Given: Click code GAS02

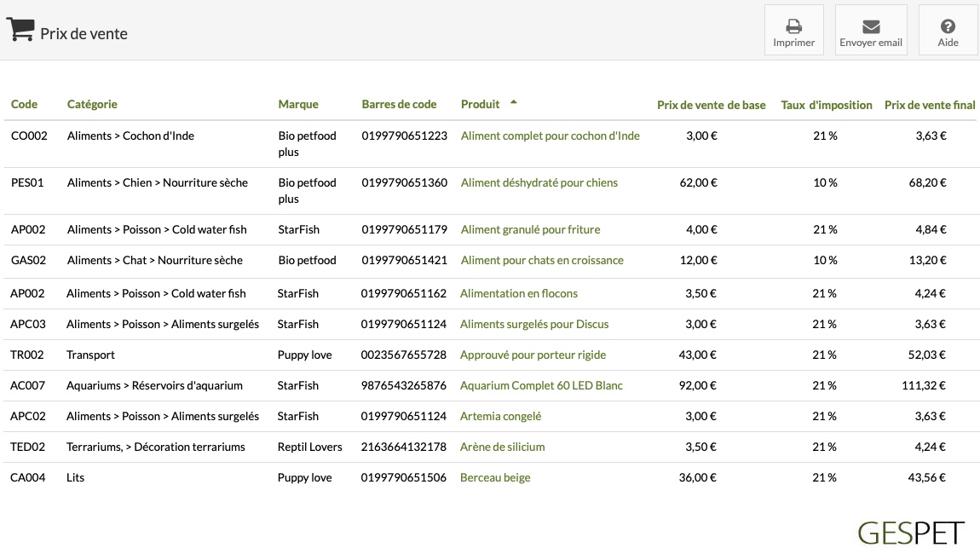Looking at the screenshot, I should [29, 260].
